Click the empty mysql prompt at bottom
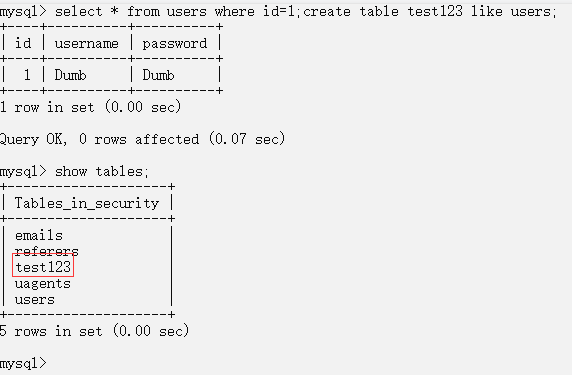The height and width of the screenshot is (375, 572). 23,364
